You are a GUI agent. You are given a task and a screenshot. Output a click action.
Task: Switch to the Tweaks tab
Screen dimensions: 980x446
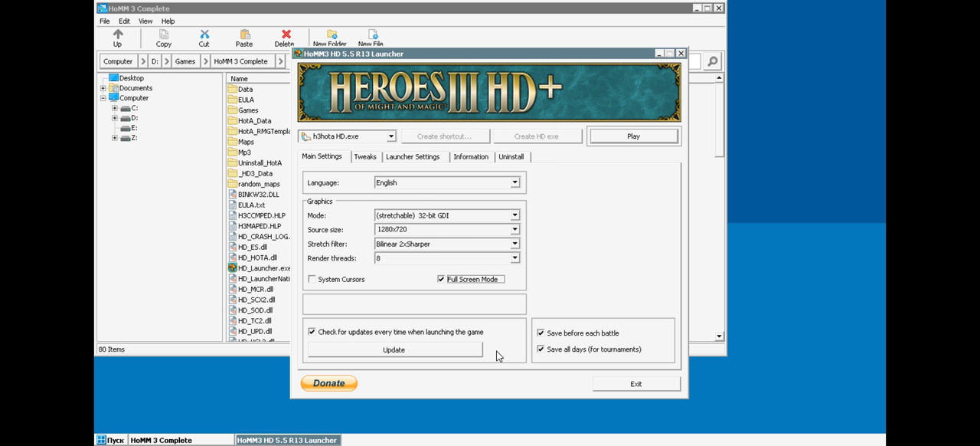point(365,156)
